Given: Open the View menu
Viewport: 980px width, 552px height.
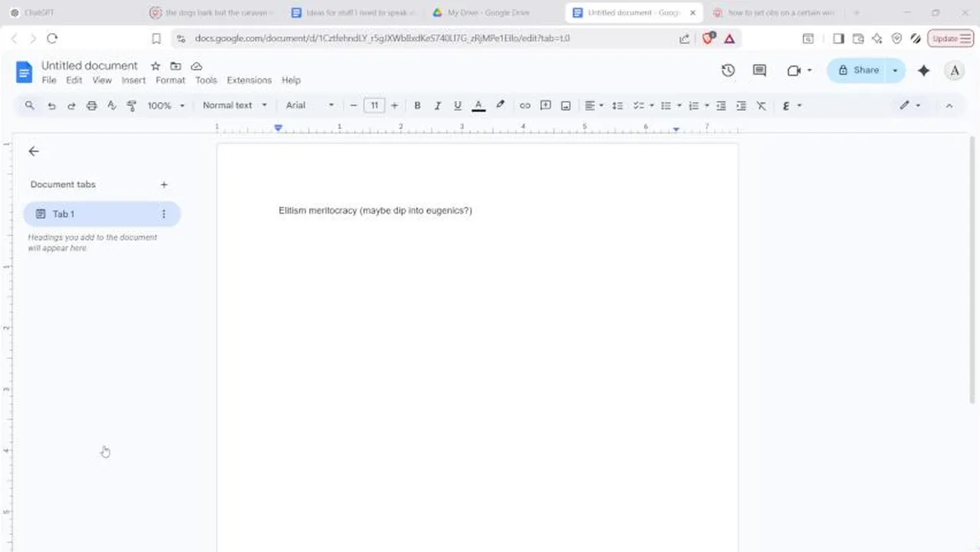Looking at the screenshot, I should click(102, 80).
